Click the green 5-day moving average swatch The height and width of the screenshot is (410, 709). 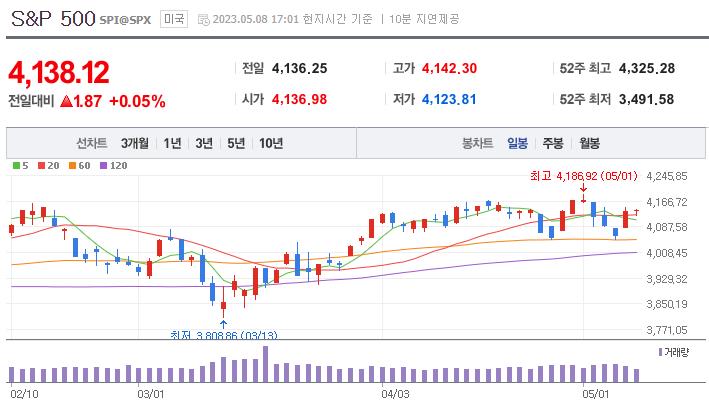pyautogui.click(x=16, y=165)
